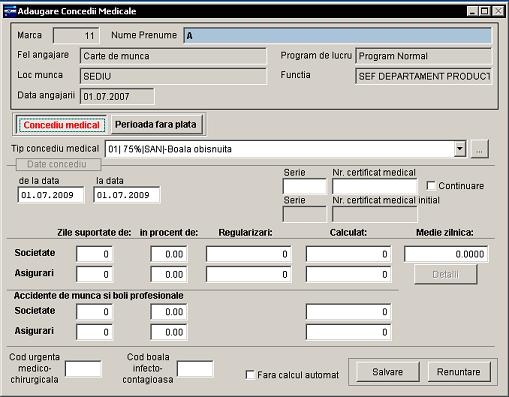Click the Medie zilnica field
The width and height of the screenshot is (509, 397).
446,254
